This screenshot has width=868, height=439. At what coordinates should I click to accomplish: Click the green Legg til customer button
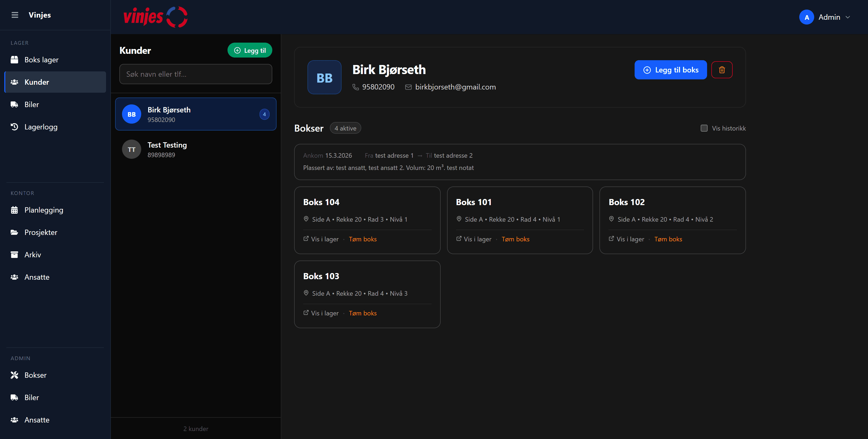[250, 50]
